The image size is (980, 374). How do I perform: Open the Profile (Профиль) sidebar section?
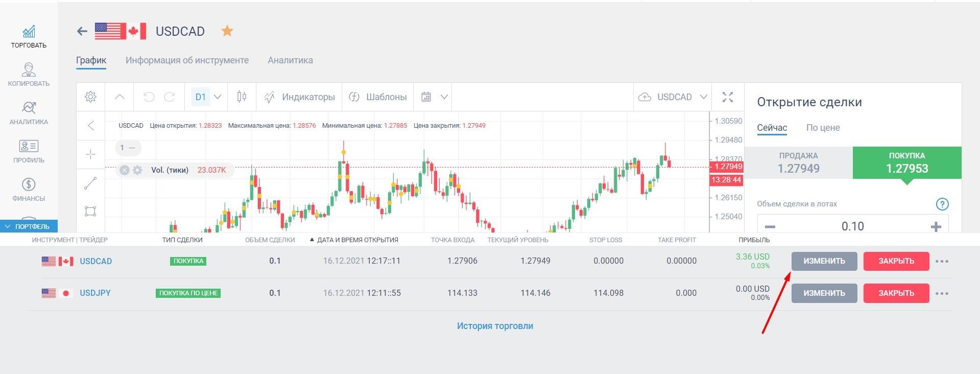coord(29,152)
